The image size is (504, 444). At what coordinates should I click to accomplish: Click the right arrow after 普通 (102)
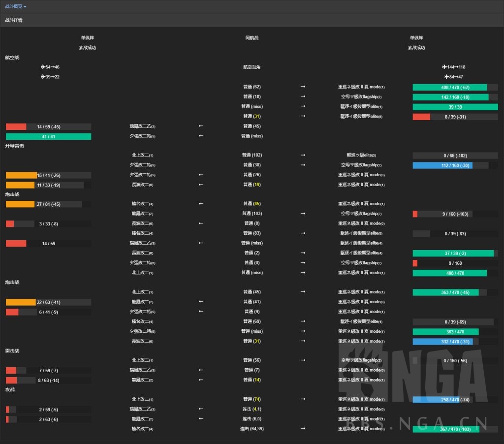click(303, 155)
